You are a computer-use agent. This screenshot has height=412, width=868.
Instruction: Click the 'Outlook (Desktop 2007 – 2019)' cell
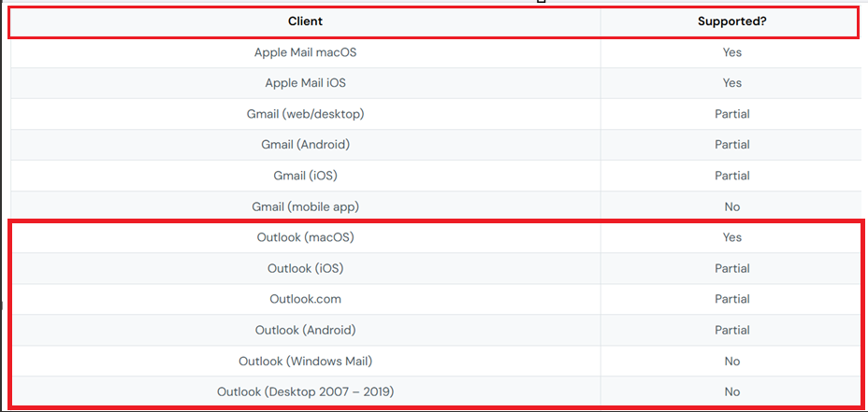(306, 392)
